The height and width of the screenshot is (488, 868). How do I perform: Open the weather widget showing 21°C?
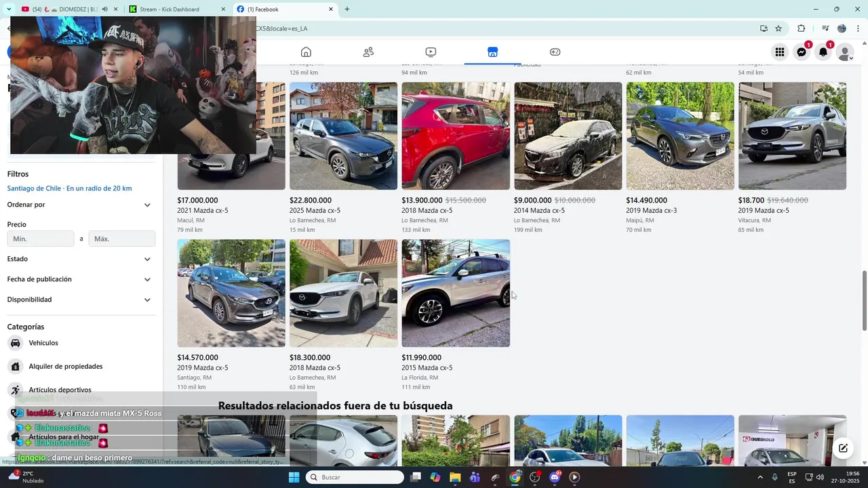click(27, 477)
